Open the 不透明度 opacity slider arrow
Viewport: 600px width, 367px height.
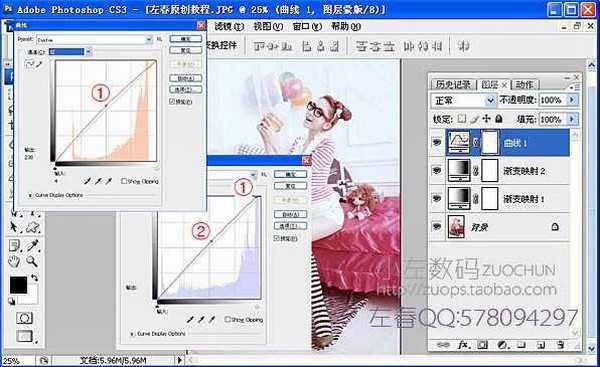[572, 100]
